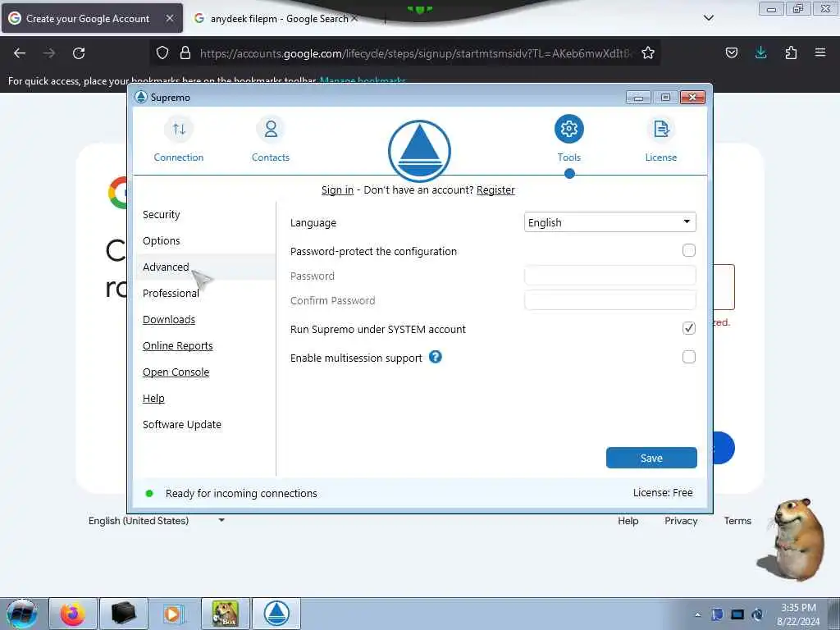Click the Sign in link
Image resolution: width=840 pixels, height=630 pixels.
coord(337,189)
